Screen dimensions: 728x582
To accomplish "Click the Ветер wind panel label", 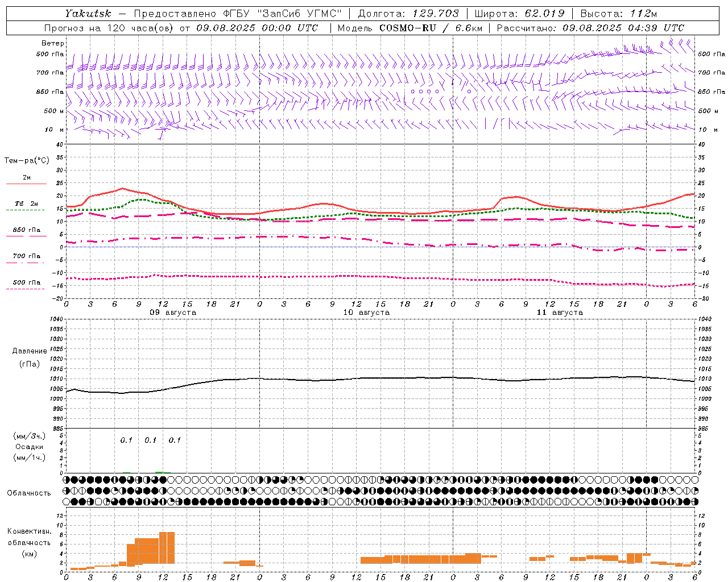I will point(53,43).
